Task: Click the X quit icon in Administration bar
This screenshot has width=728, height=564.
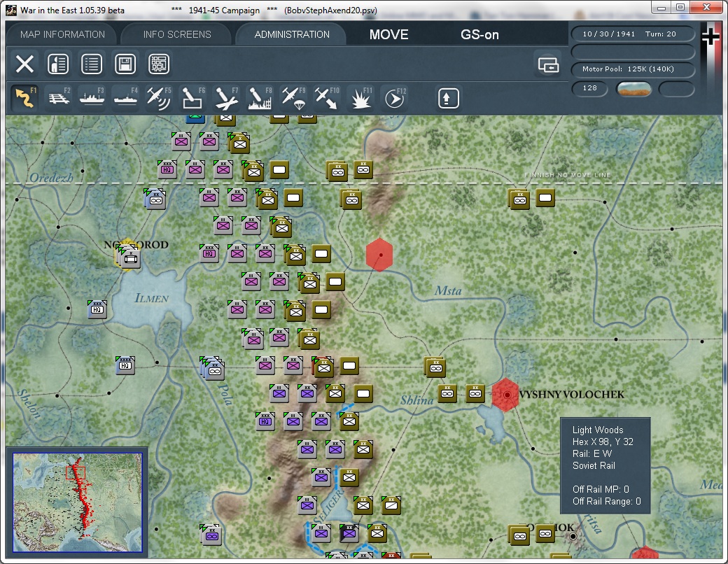Action: [24, 64]
